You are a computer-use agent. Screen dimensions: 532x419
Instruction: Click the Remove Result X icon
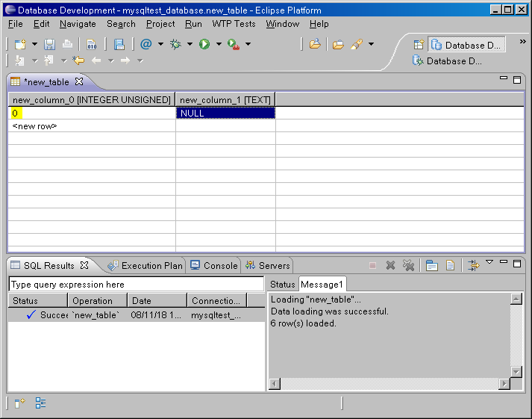[x=390, y=265]
